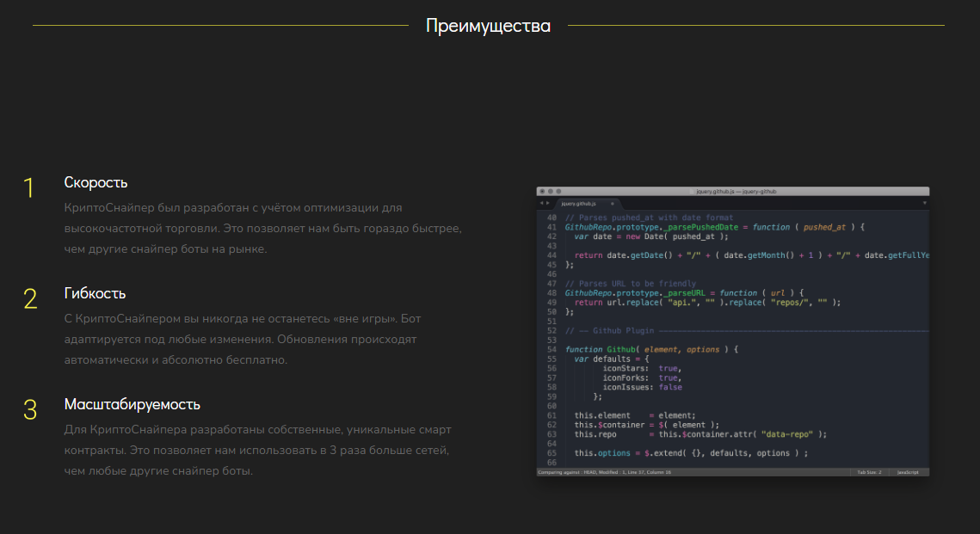Click the yellow number 3 marker
This screenshot has height=534, width=980.
30,409
